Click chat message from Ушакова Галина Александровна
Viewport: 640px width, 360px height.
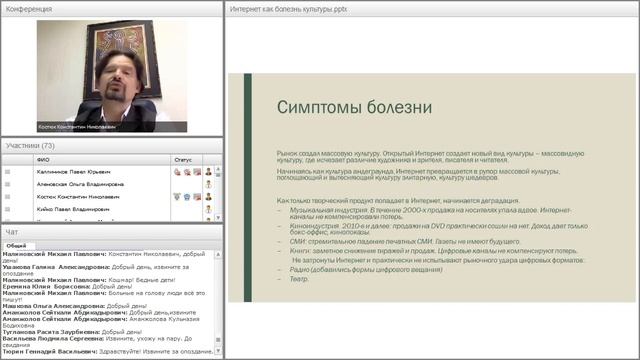(x=96, y=270)
